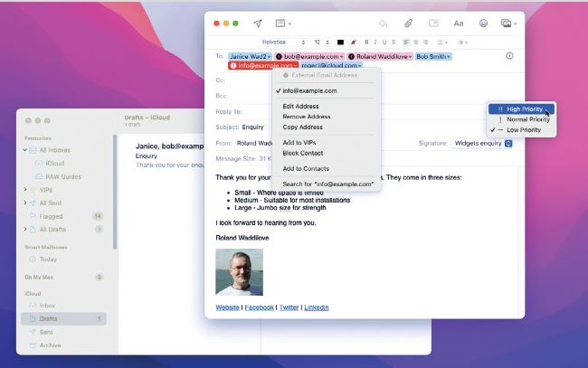Click the Aa format toolbar icon
This screenshot has width=588, height=368.
tap(459, 24)
